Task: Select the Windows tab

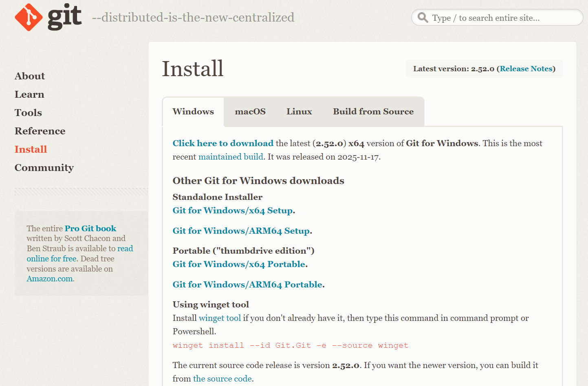Action: (193, 112)
